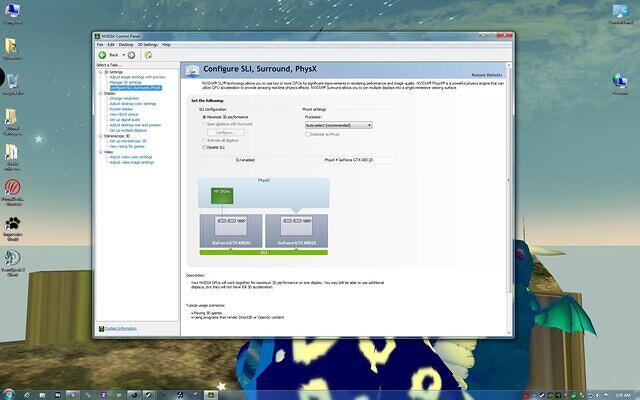Click the Forward arrow button in toolbar
This screenshot has width=640, height=400.
point(133,54)
